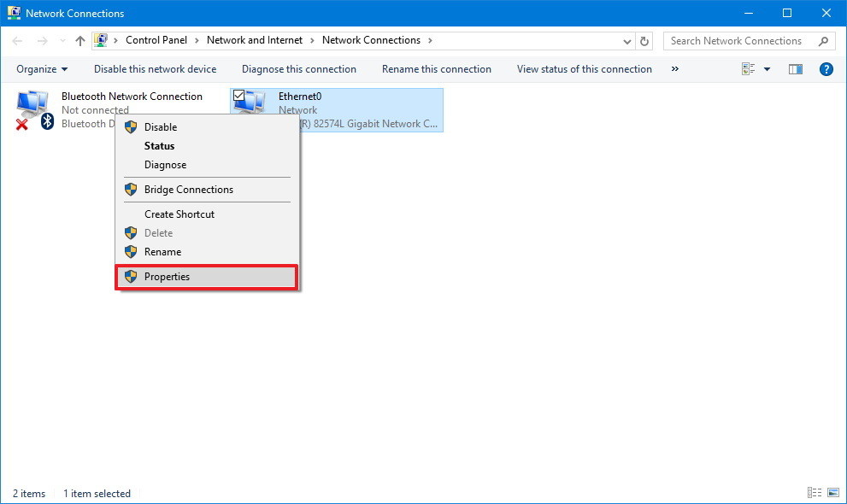Uncheck the Ethernet0 selection checkbox
This screenshot has height=504, width=847.
(x=239, y=95)
